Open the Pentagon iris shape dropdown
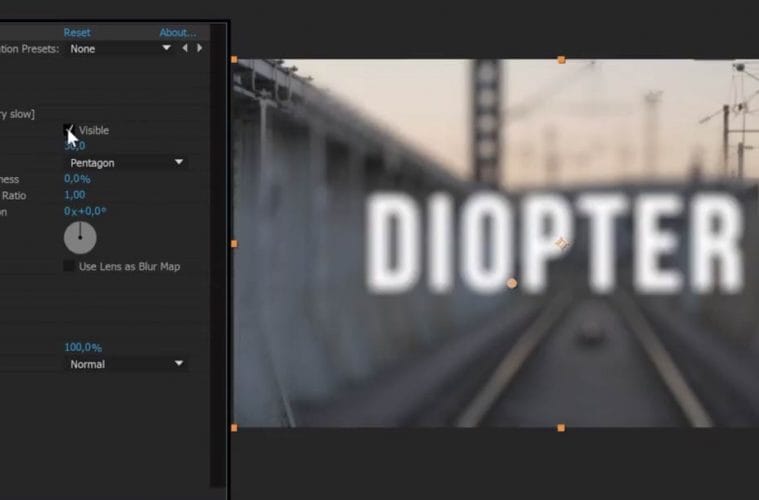Viewport: 759px width, 500px height. pos(126,162)
